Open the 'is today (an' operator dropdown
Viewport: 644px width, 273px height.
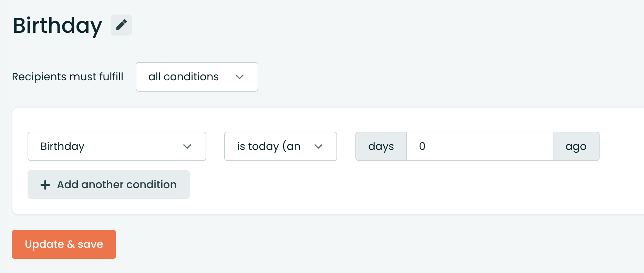click(281, 146)
